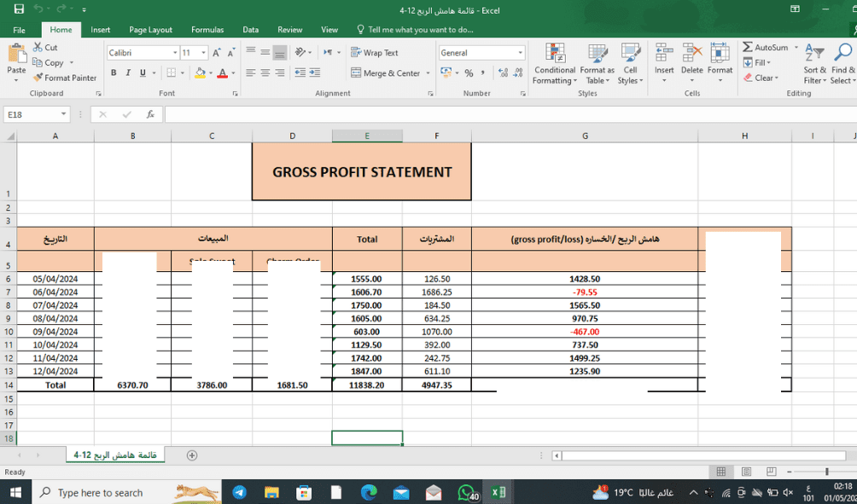The image size is (857, 504).
Task: Toggle align text right
Action: coord(279,72)
